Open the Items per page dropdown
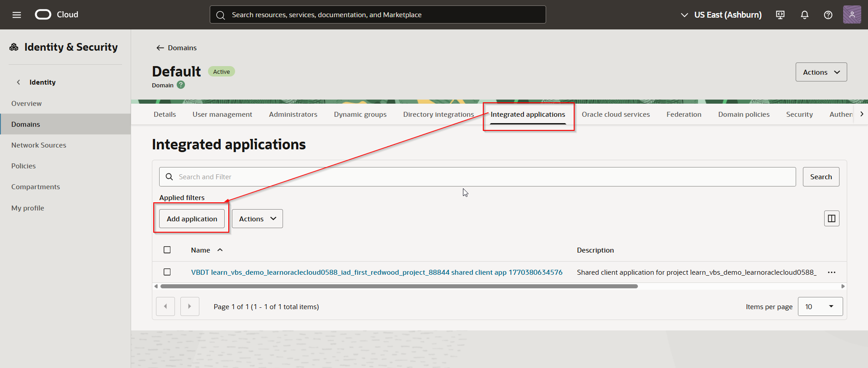The width and height of the screenshot is (868, 368). coord(820,306)
